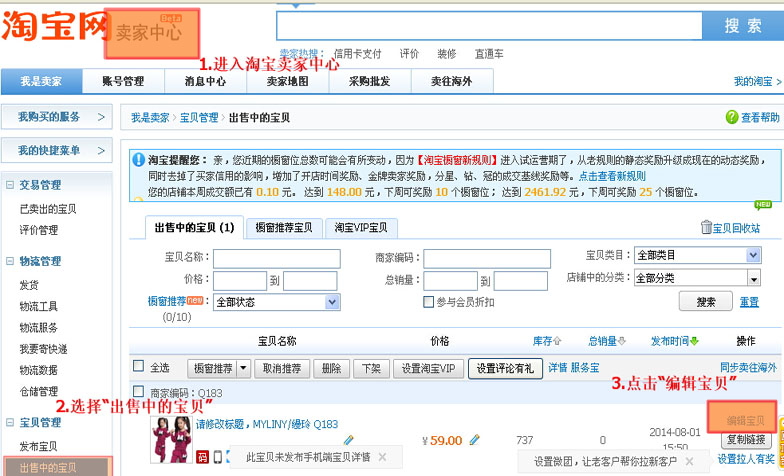Image resolution: width=784 pixels, height=476 pixels.
Task: Tick the 全选 select-all checkbox
Action: pos(138,366)
